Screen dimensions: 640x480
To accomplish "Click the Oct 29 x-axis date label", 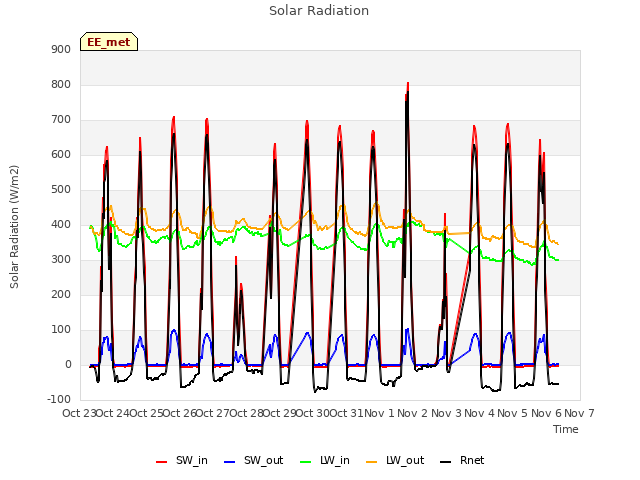I will 279,413.
